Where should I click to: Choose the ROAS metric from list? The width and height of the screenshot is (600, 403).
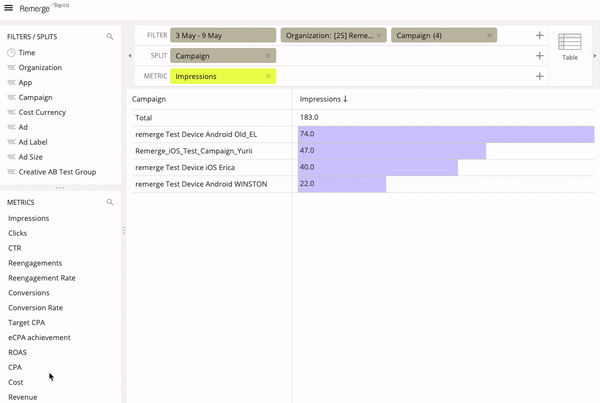pos(18,352)
